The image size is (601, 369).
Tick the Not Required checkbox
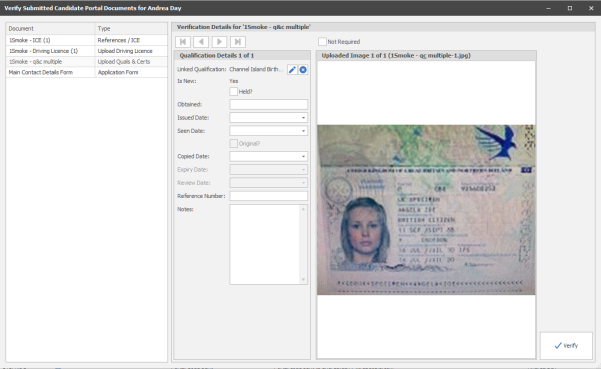pos(322,41)
